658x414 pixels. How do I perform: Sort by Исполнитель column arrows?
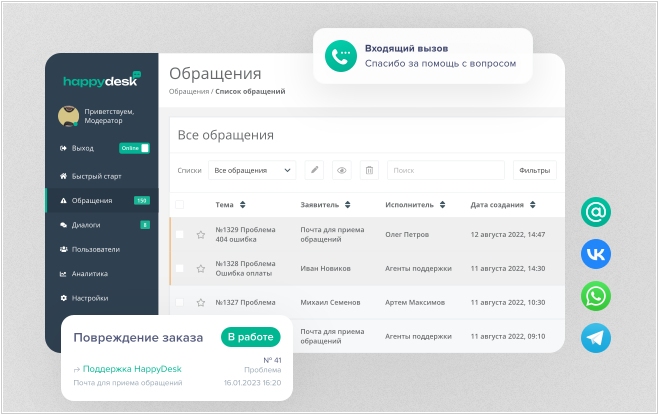(442, 205)
